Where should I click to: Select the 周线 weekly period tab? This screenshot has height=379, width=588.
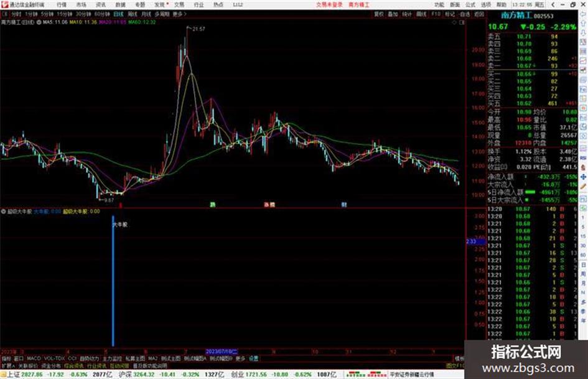coord(133,14)
